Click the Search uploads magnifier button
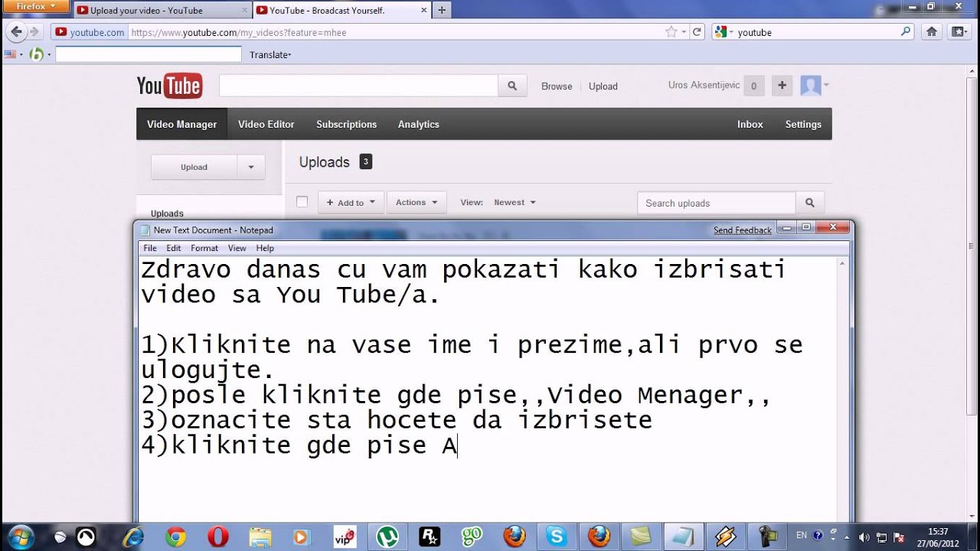Screen dimensions: 980x551 coord(810,203)
